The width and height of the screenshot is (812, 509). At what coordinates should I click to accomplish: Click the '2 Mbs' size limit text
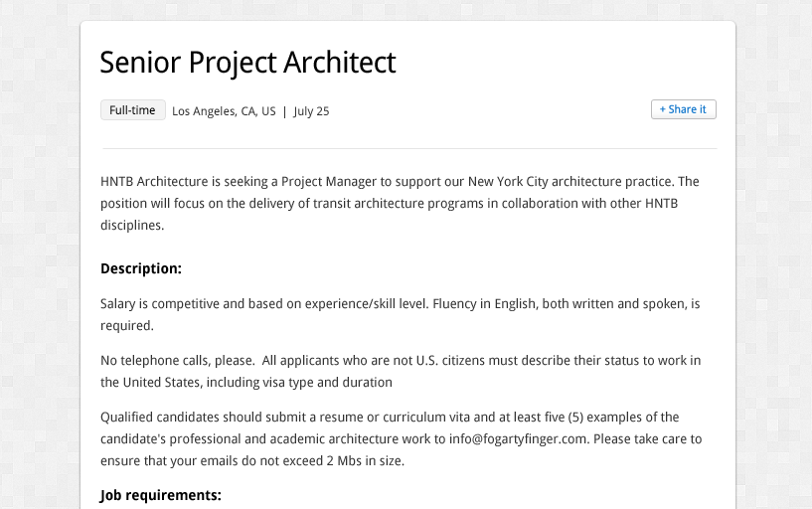[x=344, y=461]
